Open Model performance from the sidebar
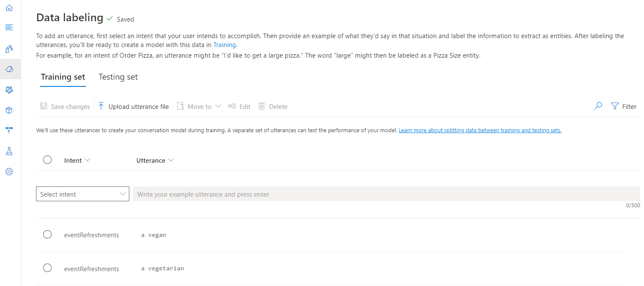644x286 pixels. 9,89
